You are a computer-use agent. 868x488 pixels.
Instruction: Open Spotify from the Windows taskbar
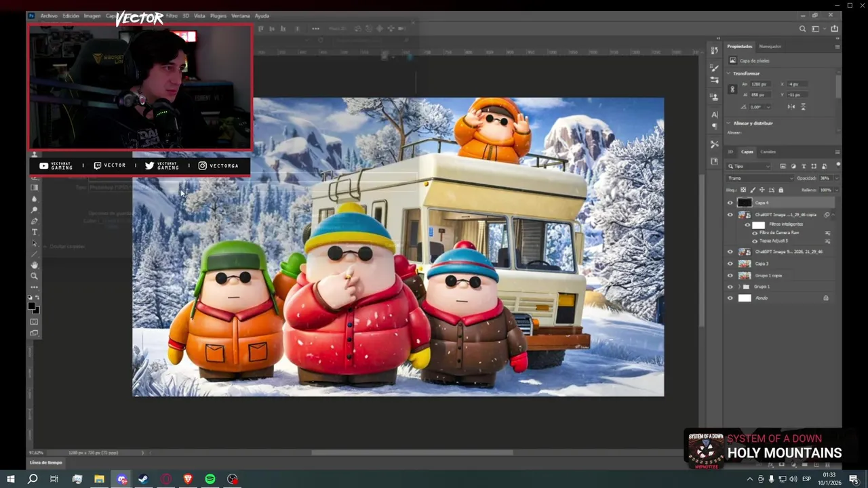[x=210, y=479]
